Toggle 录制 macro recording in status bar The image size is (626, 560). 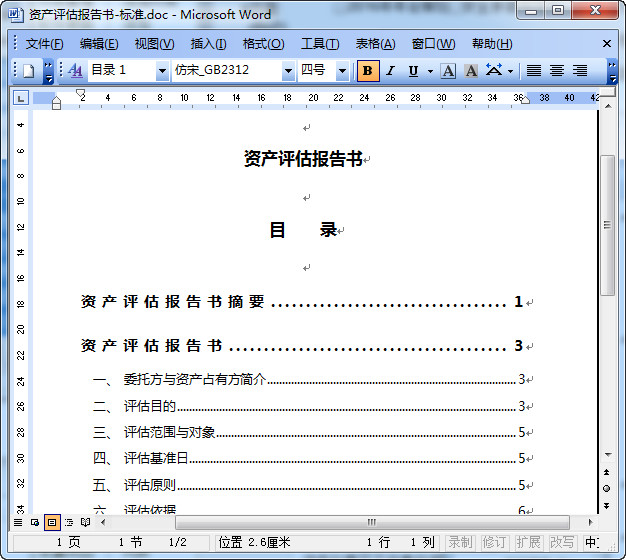click(x=460, y=542)
